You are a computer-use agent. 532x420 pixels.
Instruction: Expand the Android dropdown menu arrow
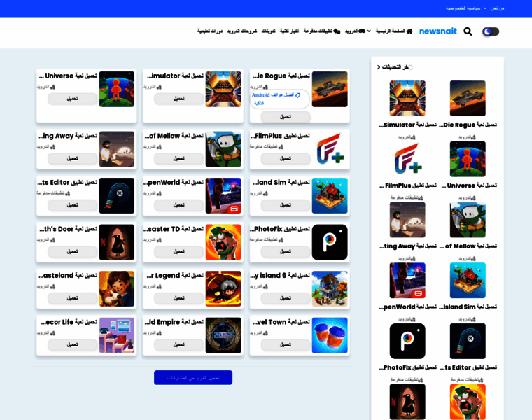click(x=369, y=31)
